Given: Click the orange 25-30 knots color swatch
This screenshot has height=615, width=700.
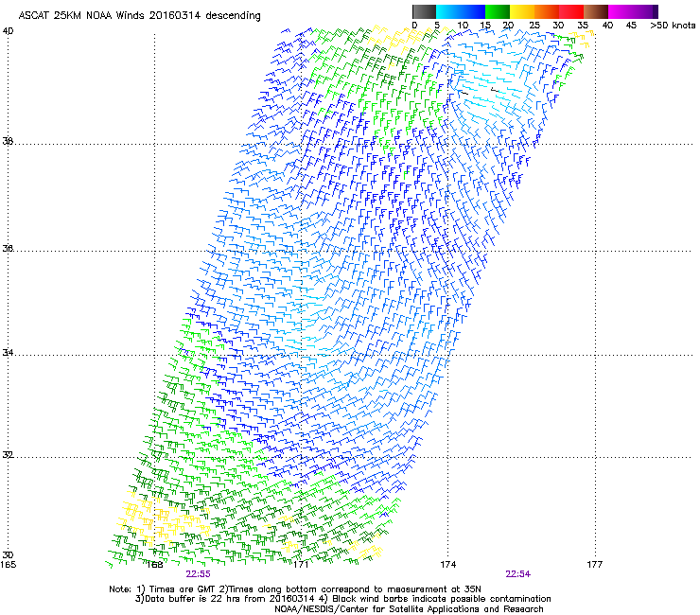Looking at the screenshot, I should 547,11.
